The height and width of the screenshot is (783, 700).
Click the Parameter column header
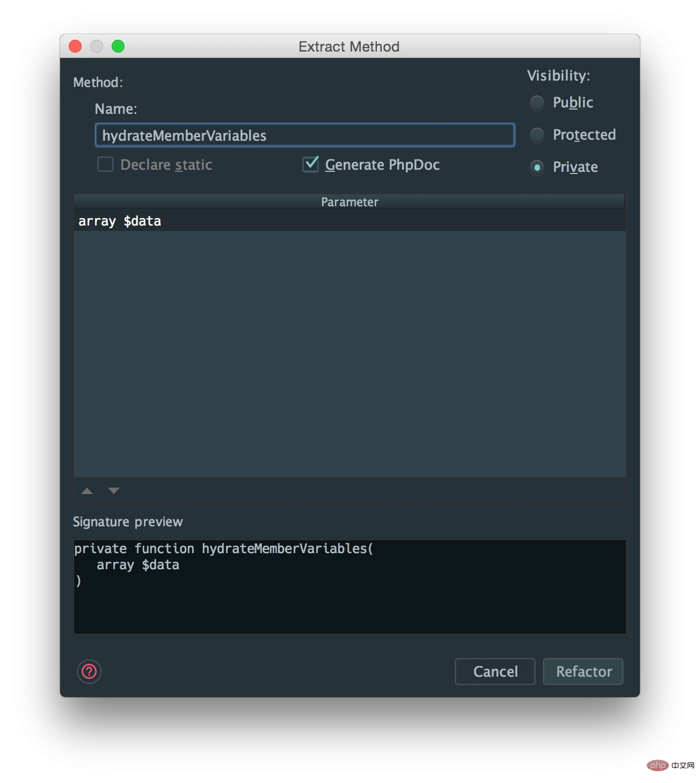pyautogui.click(x=349, y=202)
